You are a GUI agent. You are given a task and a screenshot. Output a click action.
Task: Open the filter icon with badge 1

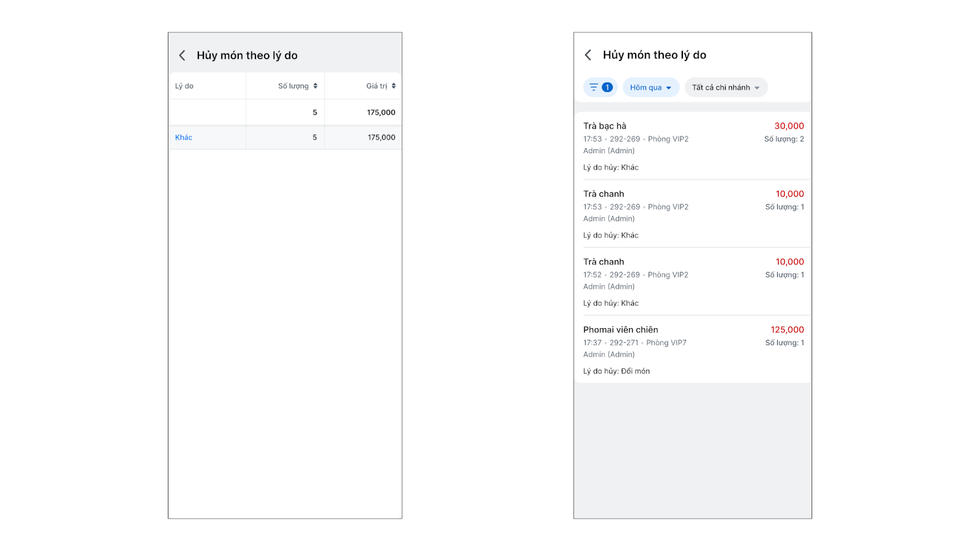(600, 88)
